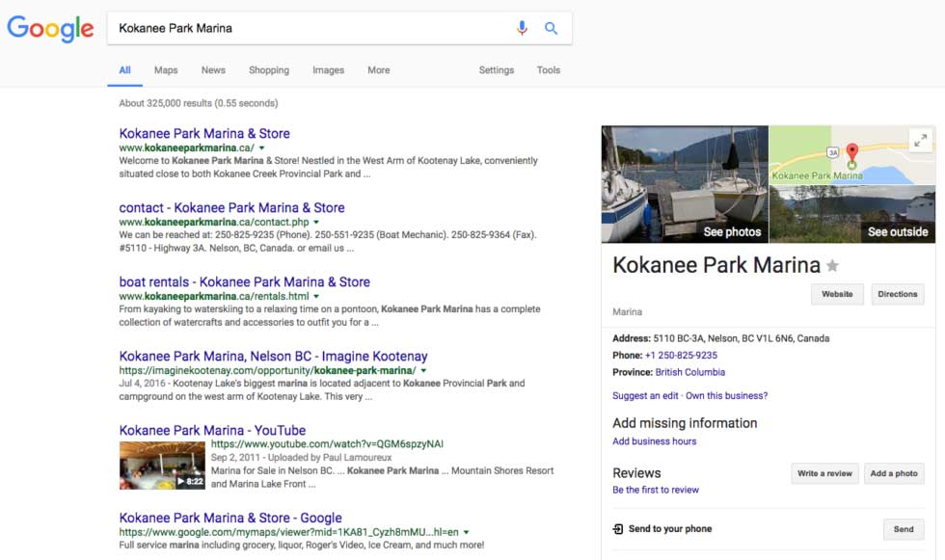
Task: Click the voice search microphone icon
Action: tap(522, 28)
